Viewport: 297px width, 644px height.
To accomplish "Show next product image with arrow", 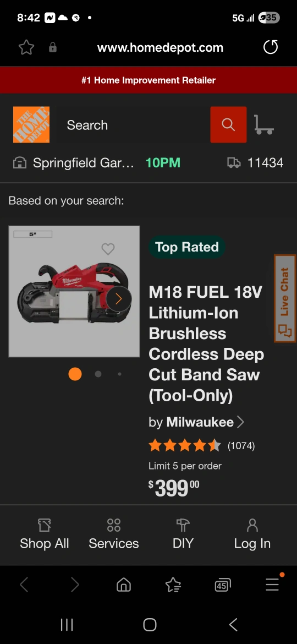I will coord(119,299).
